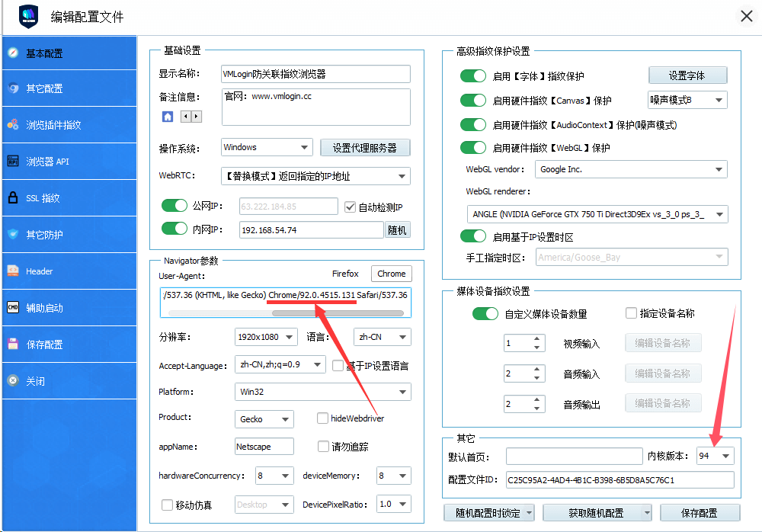Toggle AudioContext fingerprint protection switch

[473, 124]
